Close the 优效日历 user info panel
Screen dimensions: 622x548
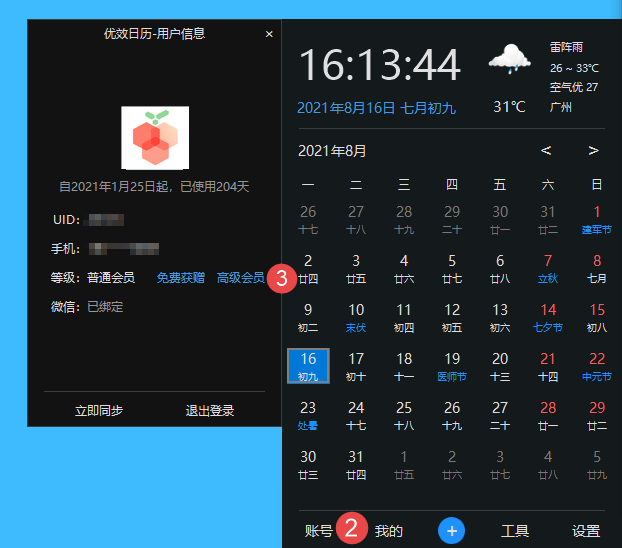pyautogui.click(x=269, y=34)
